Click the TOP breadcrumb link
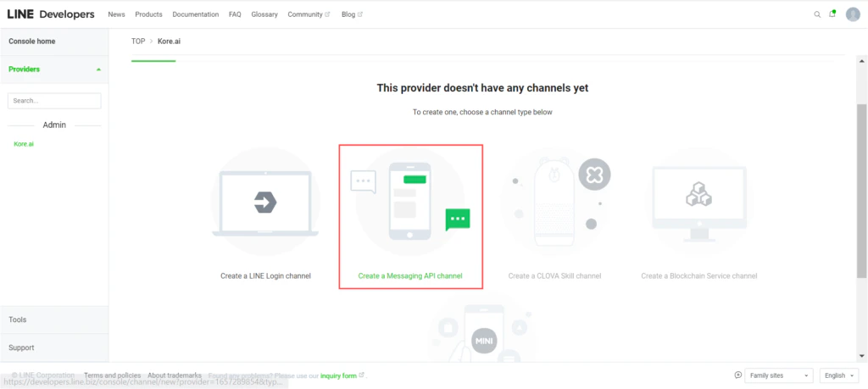This screenshot has height=389, width=868. 138,42
